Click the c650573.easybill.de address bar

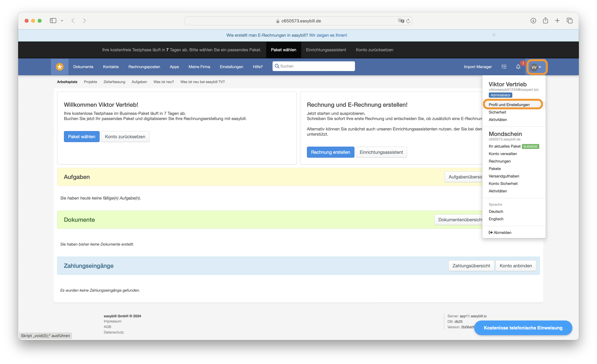point(298,21)
